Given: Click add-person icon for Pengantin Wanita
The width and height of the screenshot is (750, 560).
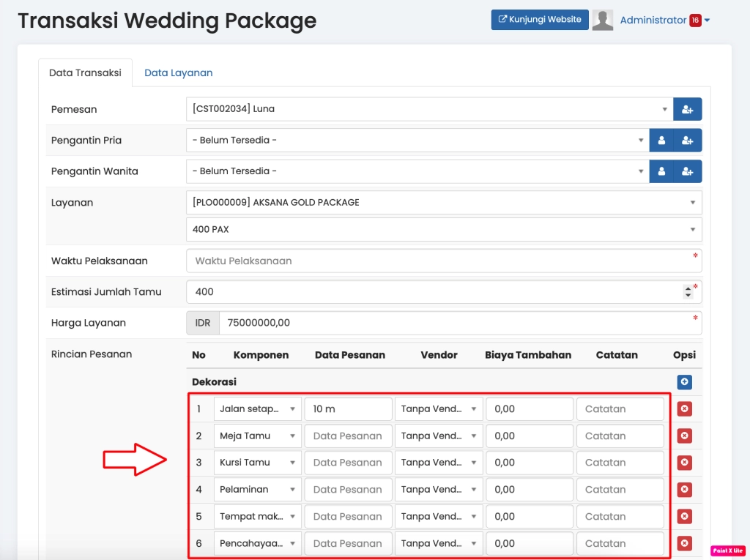Looking at the screenshot, I should pos(687,171).
